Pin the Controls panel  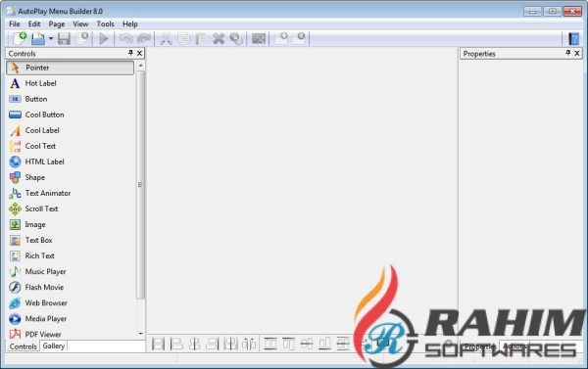pos(130,53)
